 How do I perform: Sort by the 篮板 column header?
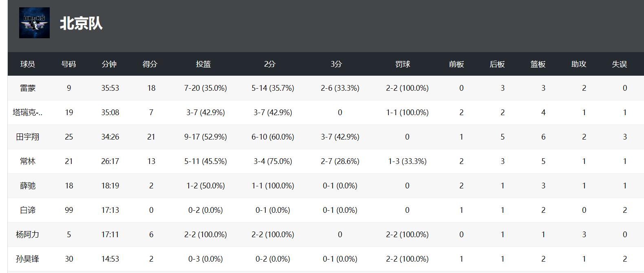tap(538, 64)
